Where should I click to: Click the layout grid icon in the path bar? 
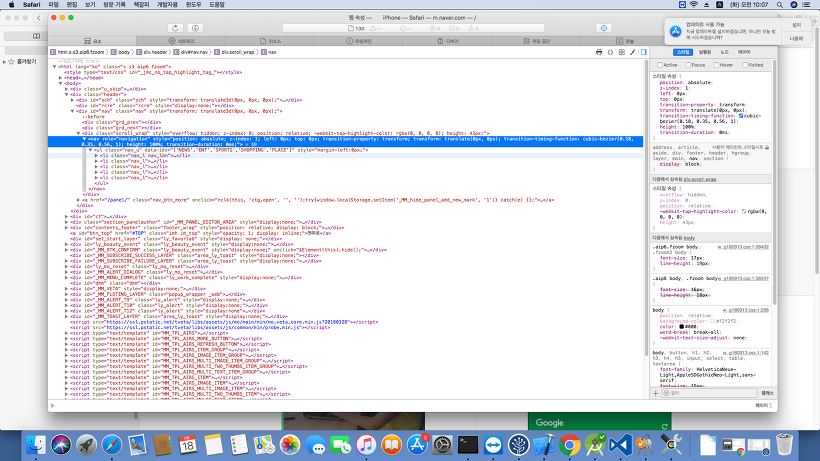(622, 52)
